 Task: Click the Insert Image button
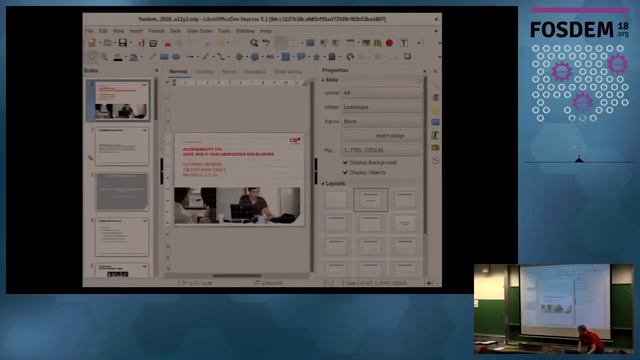pos(382,136)
